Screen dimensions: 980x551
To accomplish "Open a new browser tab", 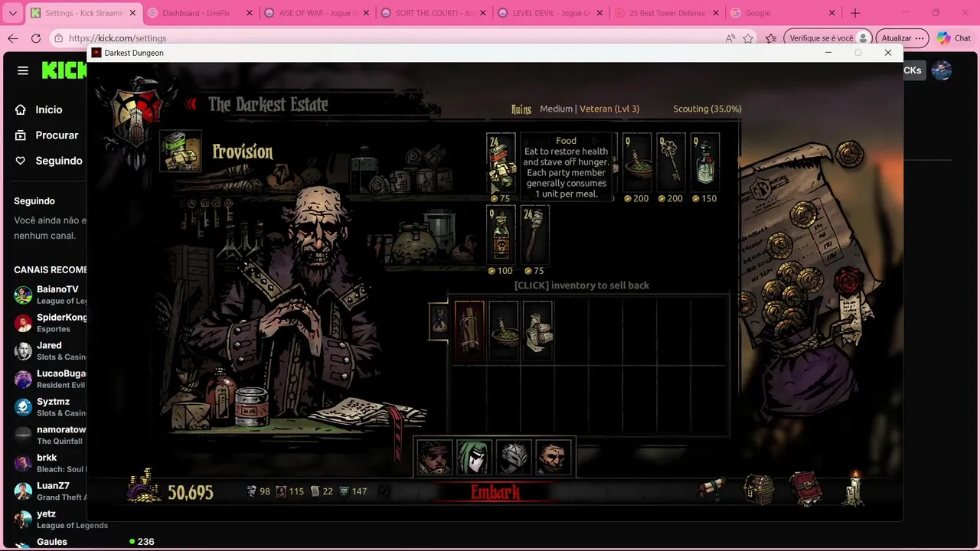I will coord(855,13).
